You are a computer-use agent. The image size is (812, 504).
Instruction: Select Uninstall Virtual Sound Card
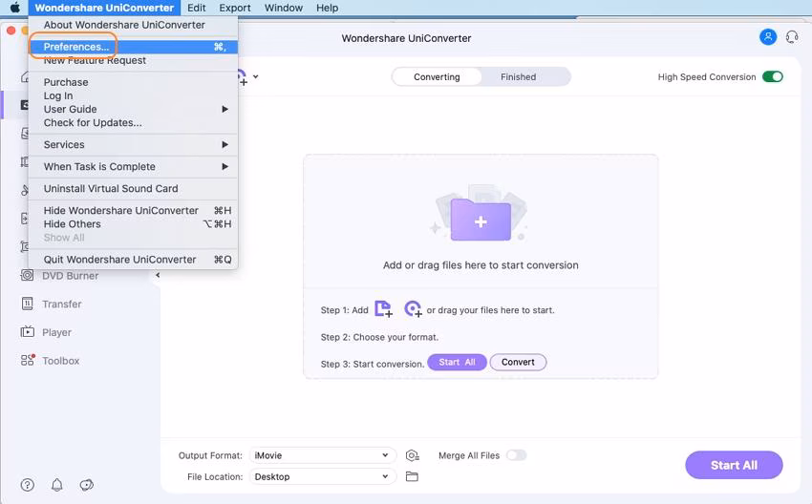click(133, 188)
